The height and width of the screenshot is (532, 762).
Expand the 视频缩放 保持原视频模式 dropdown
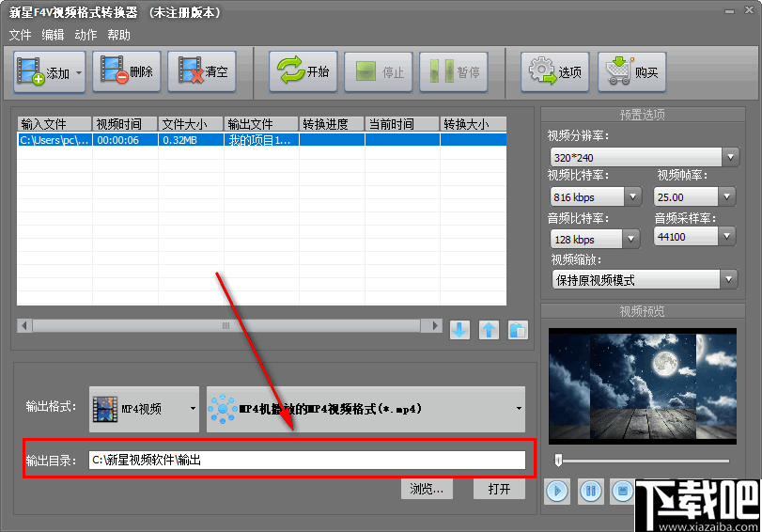(728, 279)
